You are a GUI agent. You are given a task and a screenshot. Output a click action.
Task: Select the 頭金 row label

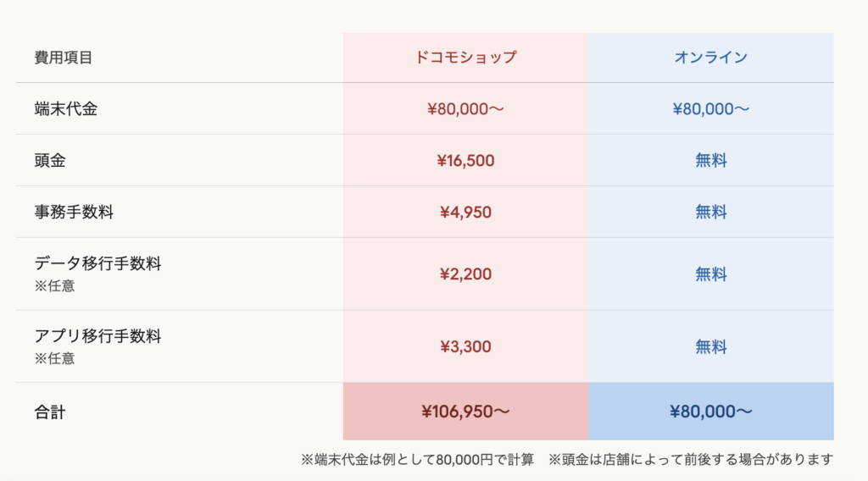click(x=50, y=160)
